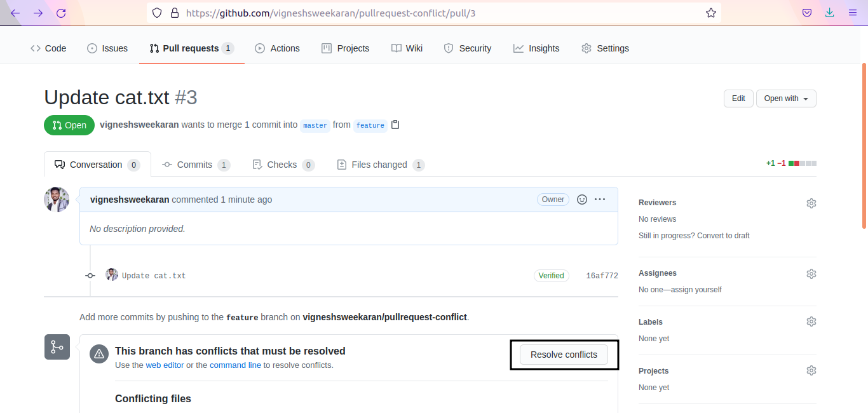Screen dimensions: 868x413
Task: Click the Resolve conflicts button
Action: point(564,355)
